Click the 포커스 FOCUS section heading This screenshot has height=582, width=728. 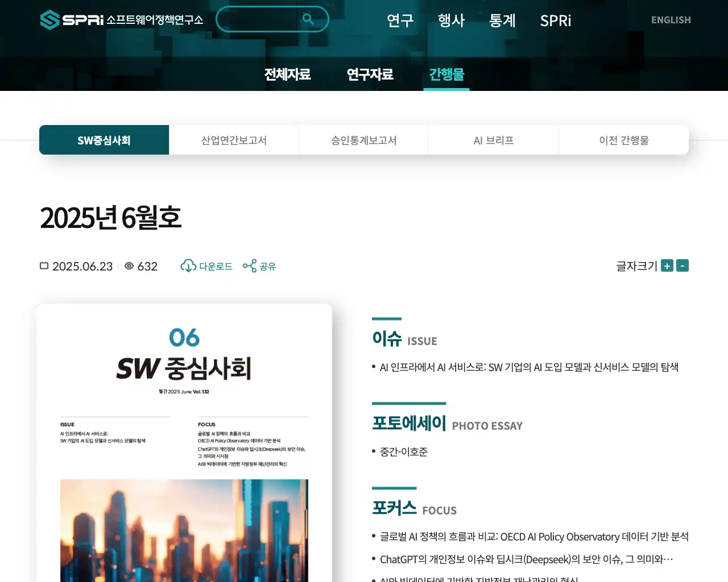[x=414, y=508]
